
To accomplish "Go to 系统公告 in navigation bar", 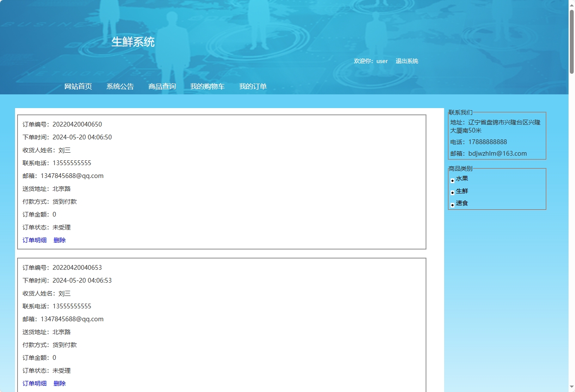I will click(120, 87).
